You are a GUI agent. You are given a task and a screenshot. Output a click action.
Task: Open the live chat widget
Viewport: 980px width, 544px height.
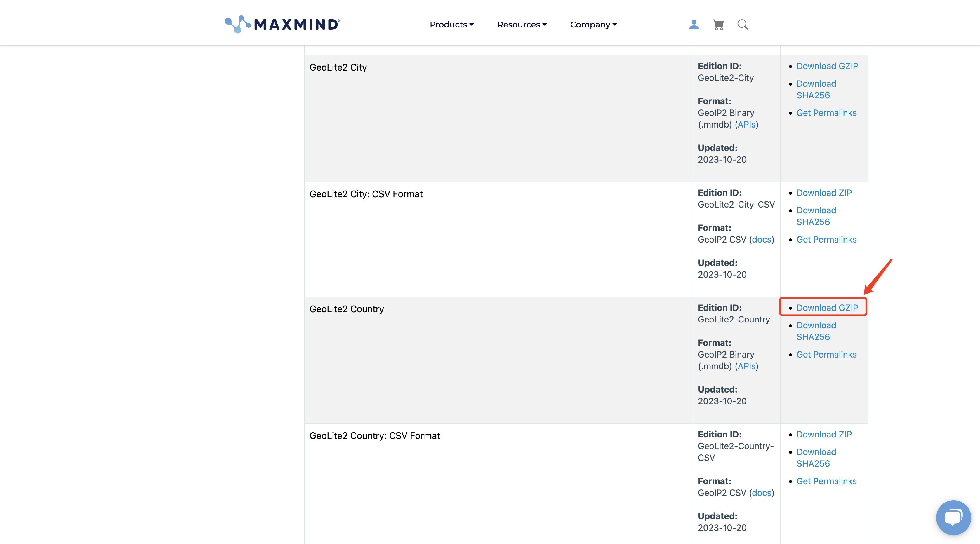click(952, 516)
